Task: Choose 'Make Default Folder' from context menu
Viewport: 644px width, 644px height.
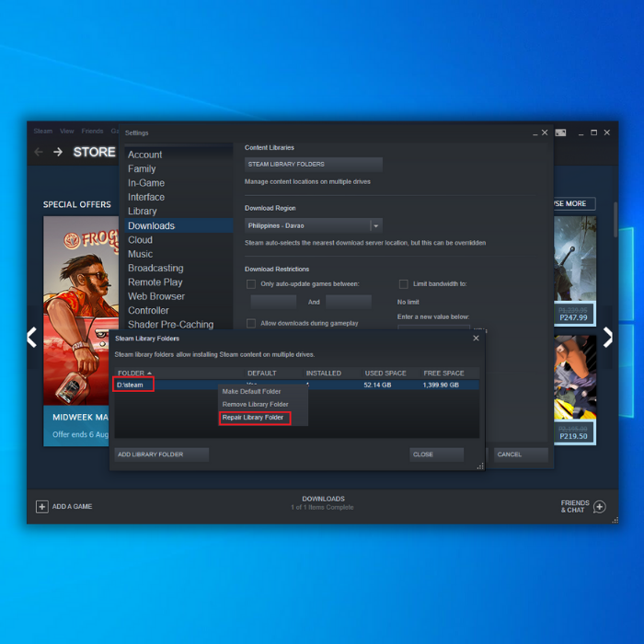Action: pyautogui.click(x=251, y=391)
